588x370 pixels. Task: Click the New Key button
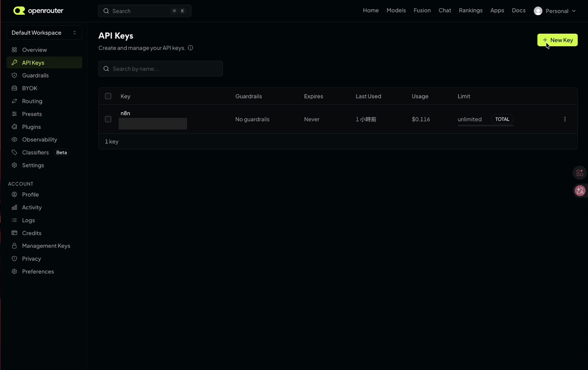(557, 40)
